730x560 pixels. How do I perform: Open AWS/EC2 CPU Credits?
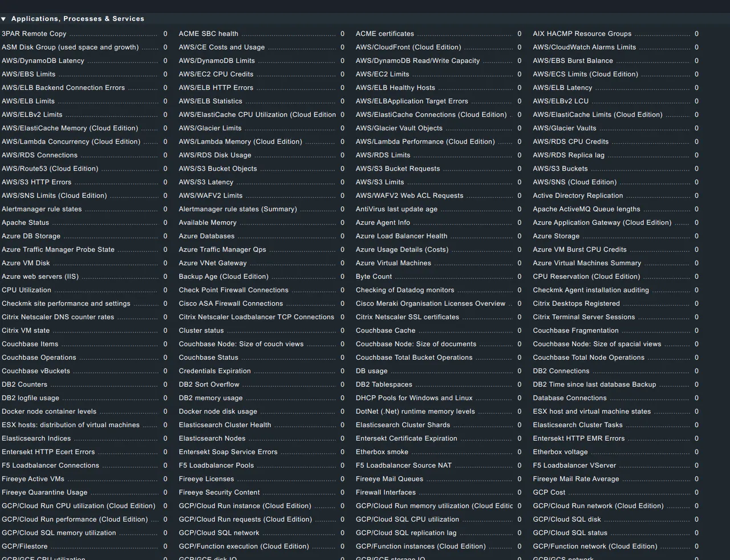pos(216,74)
